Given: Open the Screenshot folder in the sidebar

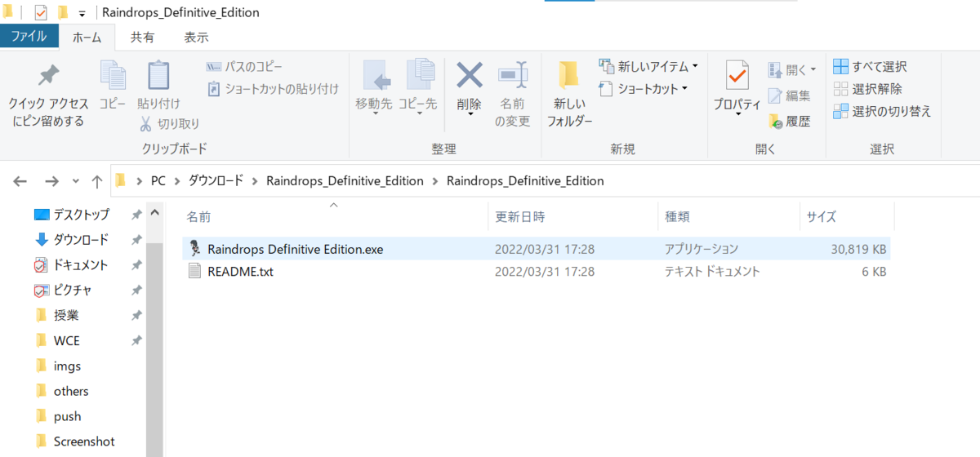Looking at the screenshot, I should point(84,441).
